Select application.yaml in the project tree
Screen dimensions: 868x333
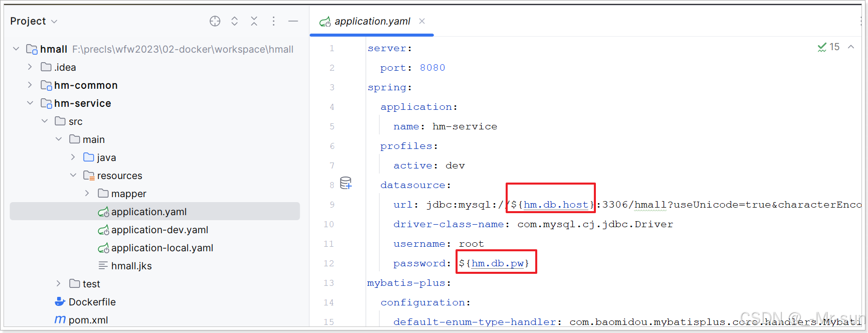click(155, 212)
